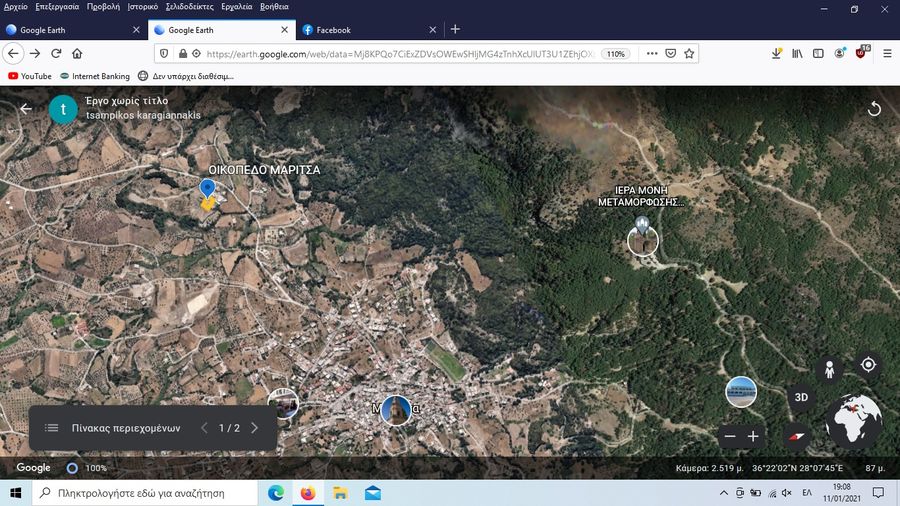
Task: Open the church tower photo marker
Action: tap(396, 410)
